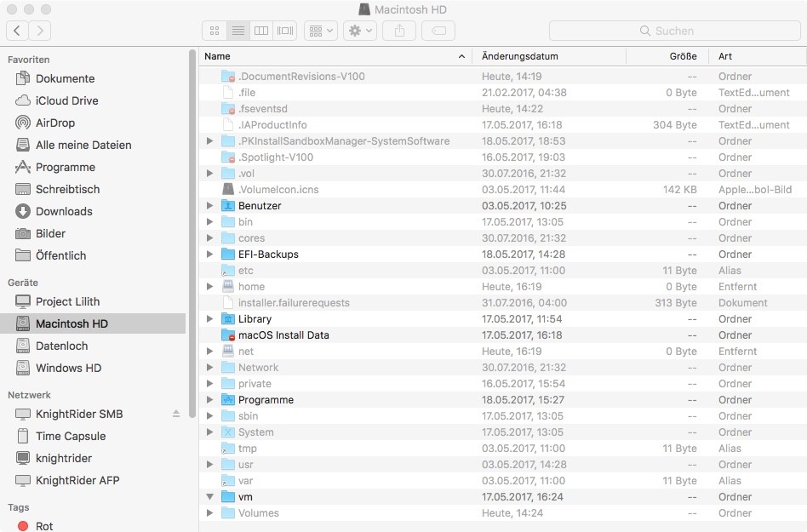
Task: Open AirDrop in the sidebar
Action: [45, 123]
